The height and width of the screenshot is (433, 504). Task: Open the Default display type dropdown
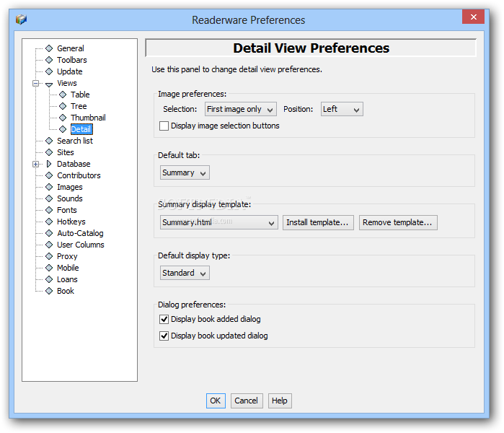[185, 273]
